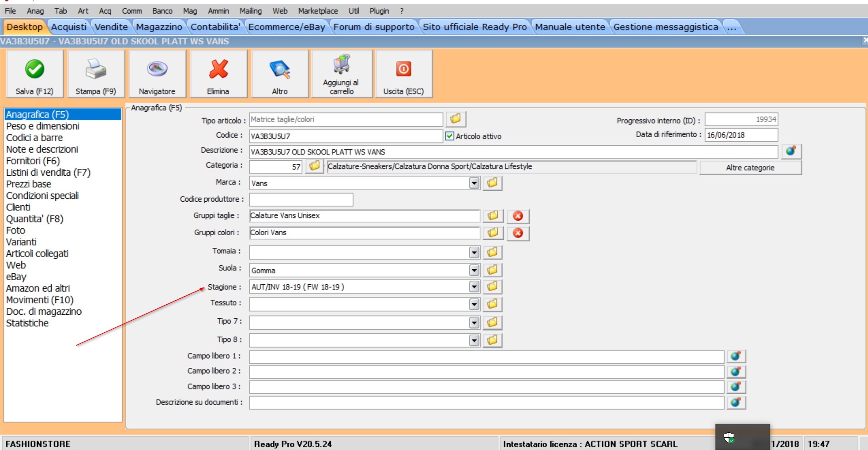
Task: Open folder icon beside Tipo articolo
Action: (x=455, y=119)
